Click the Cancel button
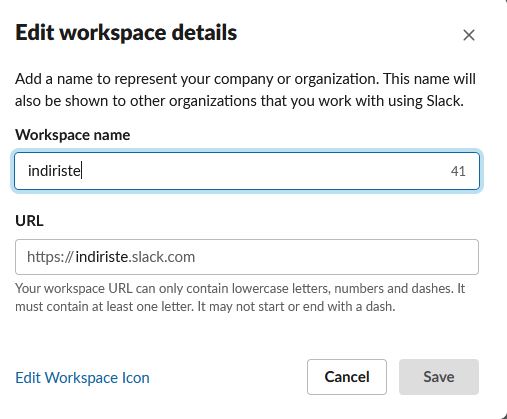Screen dimensions: 507x419 (347, 377)
